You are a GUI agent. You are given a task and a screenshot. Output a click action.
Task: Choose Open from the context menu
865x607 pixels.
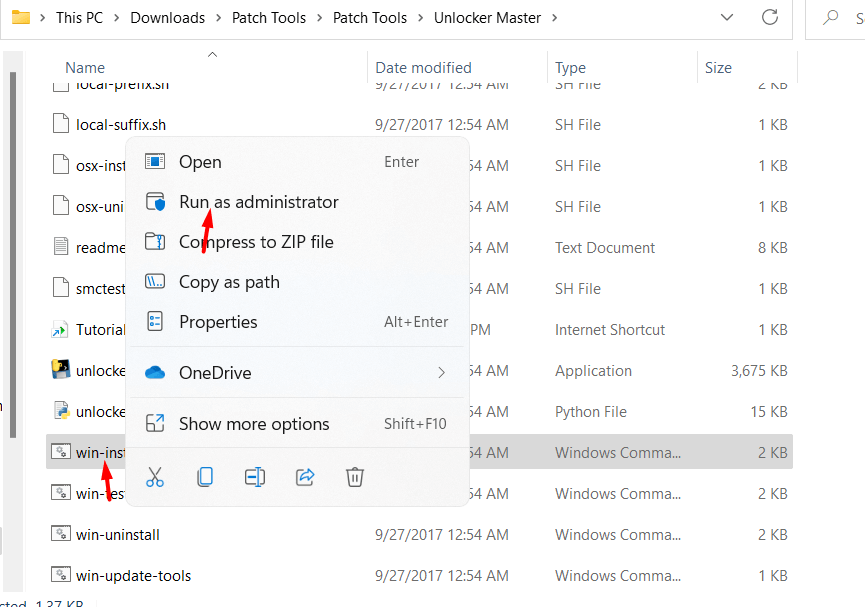click(x=200, y=162)
